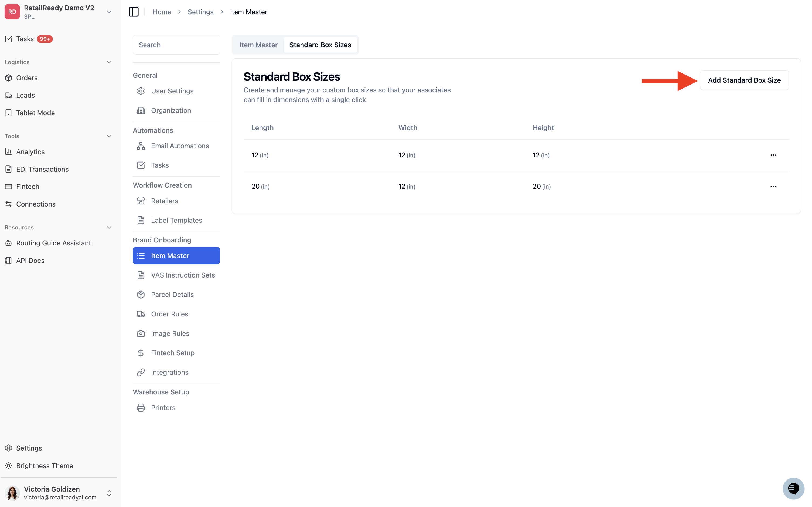Image resolution: width=812 pixels, height=507 pixels.
Task: Click the Tablet Mode icon
Action: click(x=9, y=113)
